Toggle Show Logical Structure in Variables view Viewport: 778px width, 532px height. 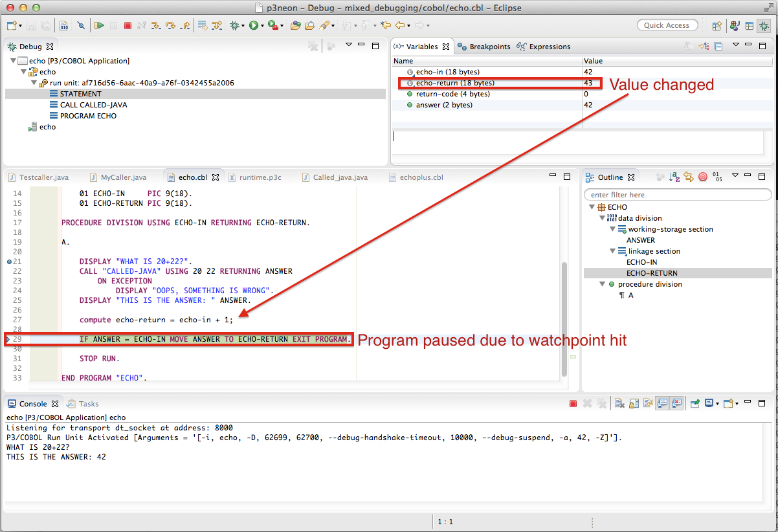pyautogui.click(x=704, y=46)
